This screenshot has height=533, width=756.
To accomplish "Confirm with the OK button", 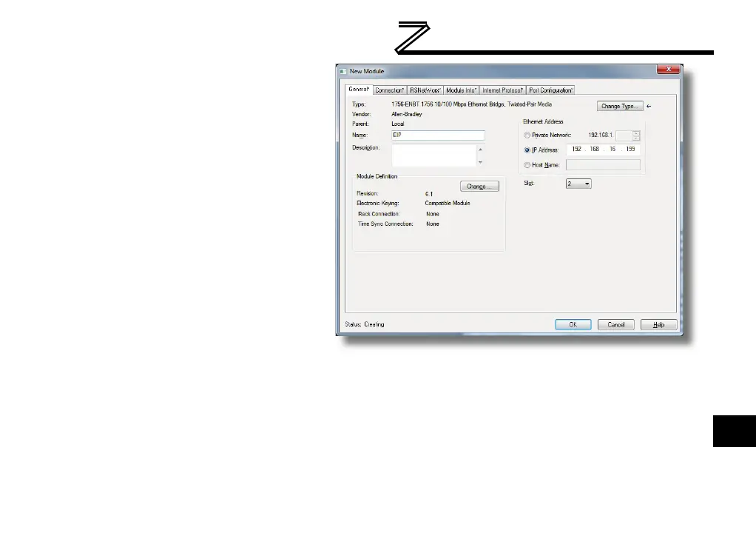I will pos(573,325).
